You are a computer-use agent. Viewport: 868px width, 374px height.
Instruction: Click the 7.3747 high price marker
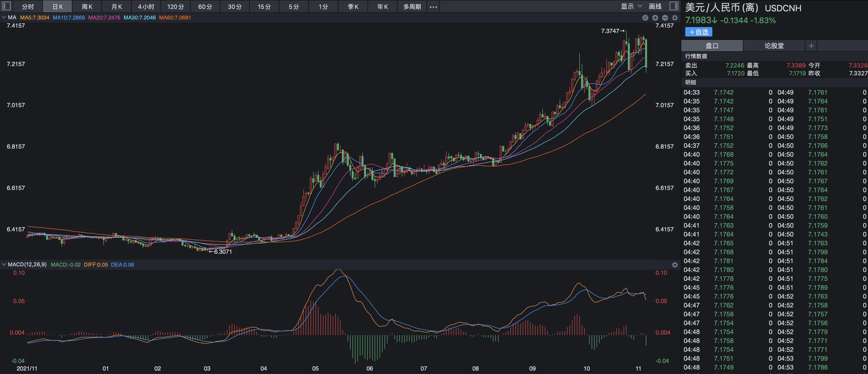(613, 31)
